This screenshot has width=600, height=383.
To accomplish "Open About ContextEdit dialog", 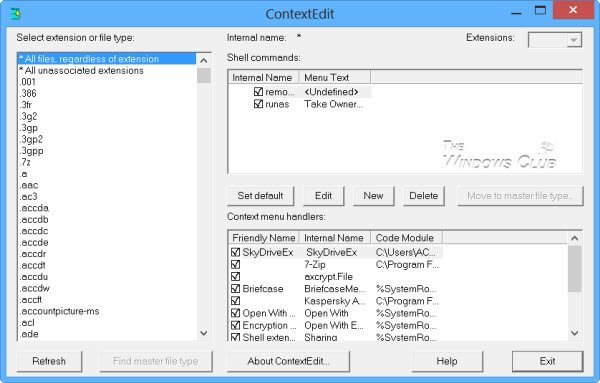I will (x=288, y=361).
